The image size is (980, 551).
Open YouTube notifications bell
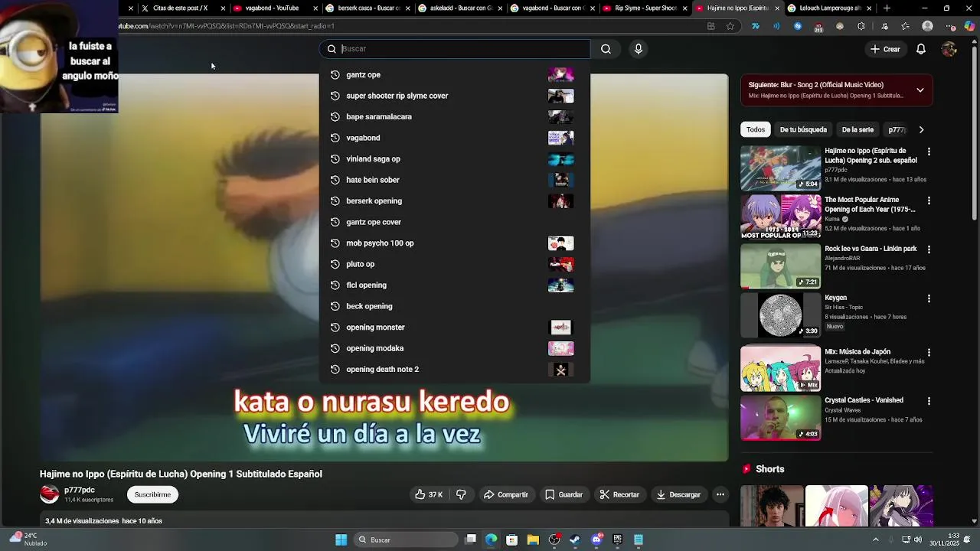pyautogui.click(x=921, y=49)
